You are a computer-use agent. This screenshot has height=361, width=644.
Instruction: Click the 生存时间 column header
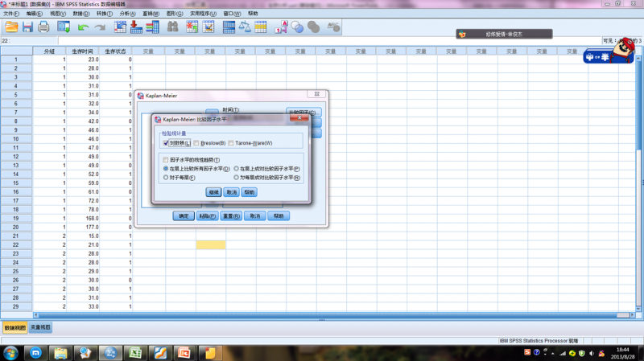(x=83, y=51)
